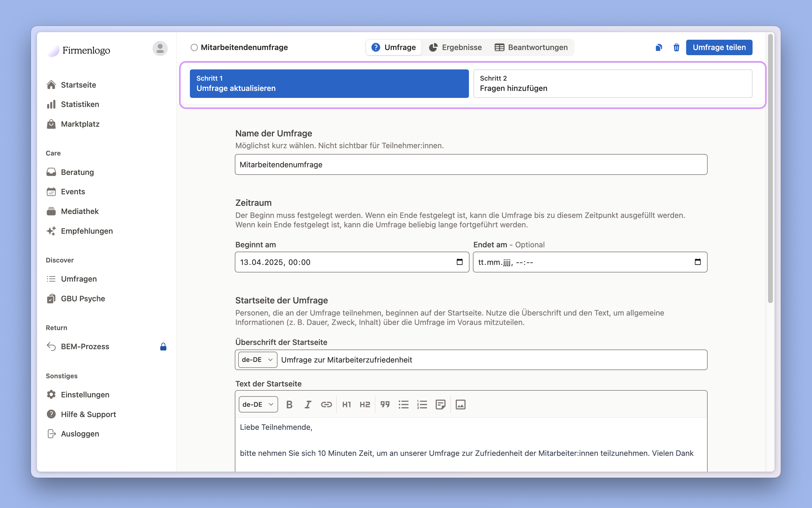Viewport: 812px width, 508px height.
Task: Click the Name der Umfrage input field
Action: [471, 165]
